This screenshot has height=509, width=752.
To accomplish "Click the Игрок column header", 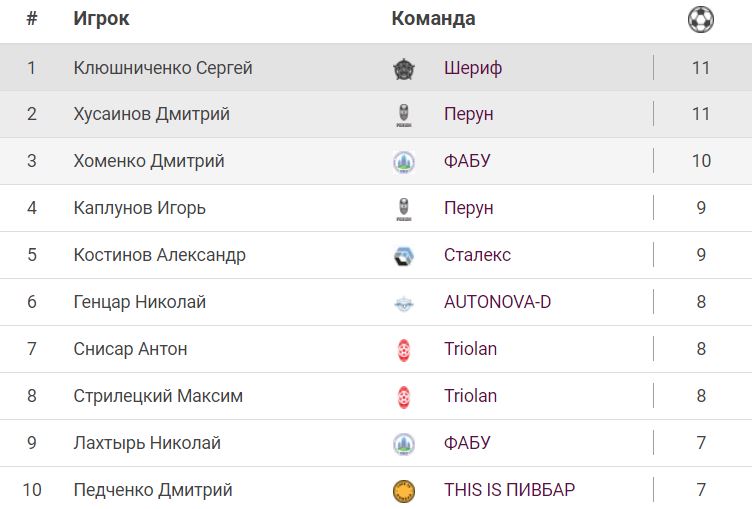I will [x=101, y=19].
